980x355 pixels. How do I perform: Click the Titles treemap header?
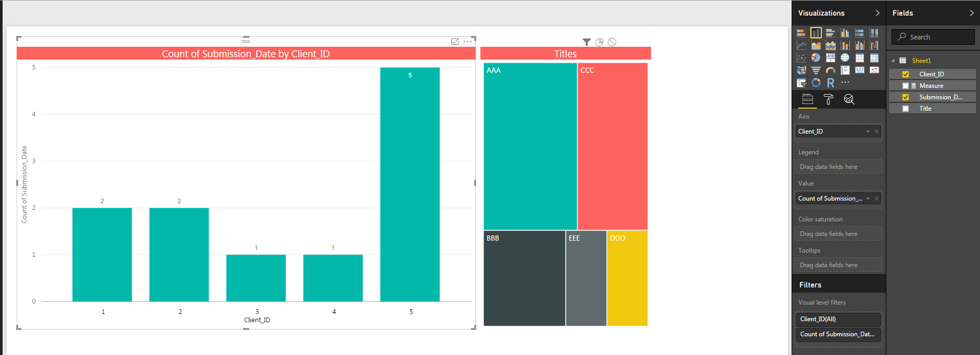coord(566,54)
